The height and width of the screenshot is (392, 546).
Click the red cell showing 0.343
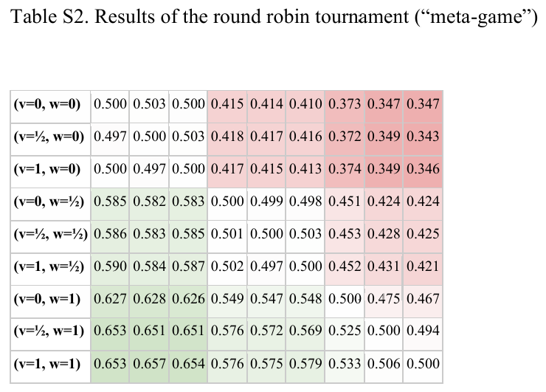[x=423, y=137]
